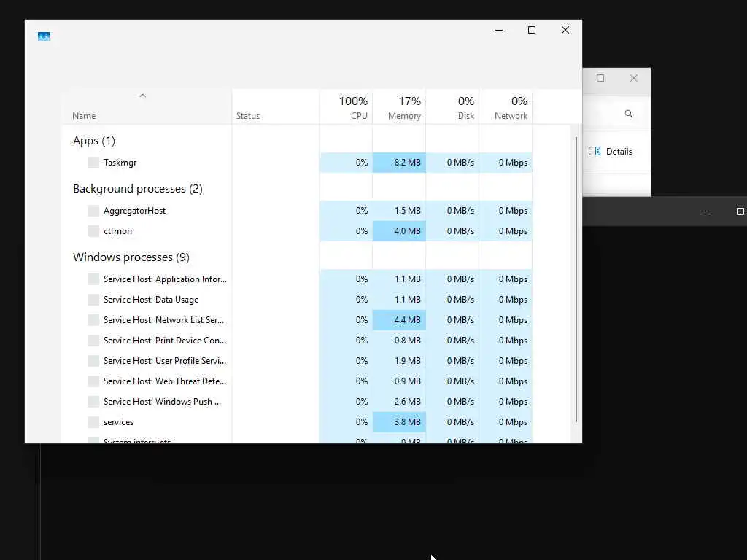Click the 3.8 MB memory cell of services
This screenshot has width=747, height=560.
tap(399, 422)
